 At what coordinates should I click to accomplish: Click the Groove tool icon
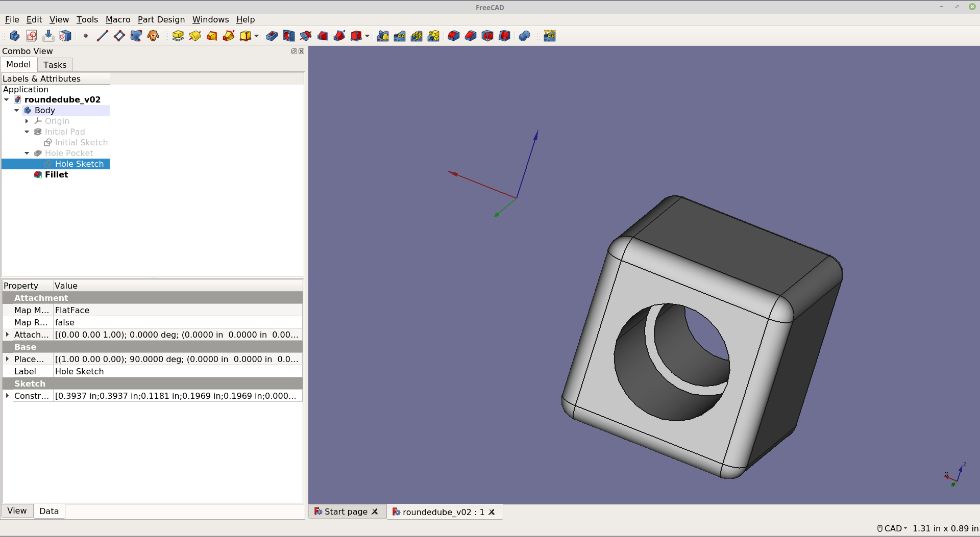306,36
